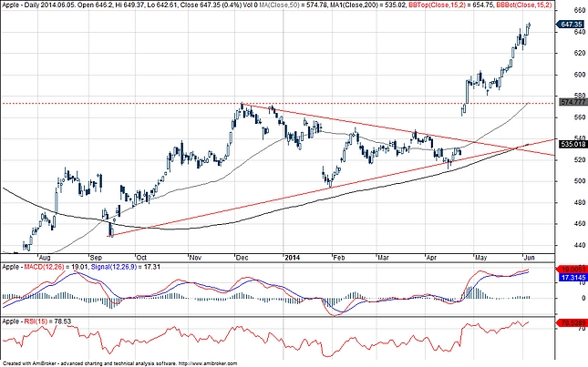The height and width of the screenshot is (367, 588).
Task: Click the current price tag 647.35
Action: pos(571,25)
